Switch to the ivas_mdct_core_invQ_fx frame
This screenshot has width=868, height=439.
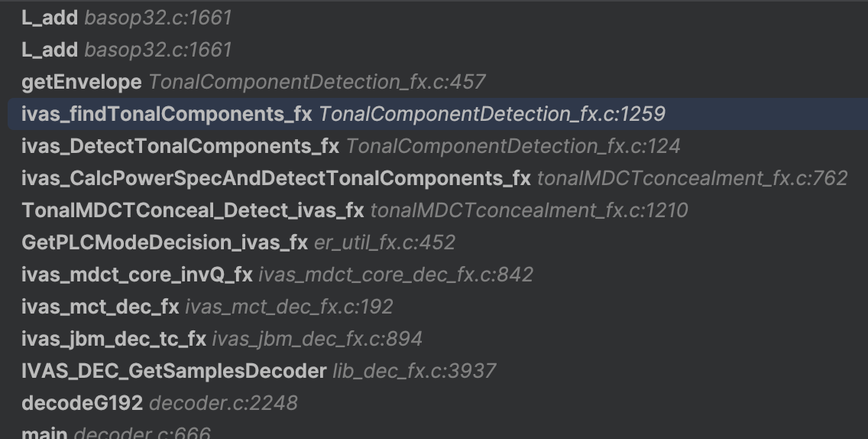coord(137,275)
